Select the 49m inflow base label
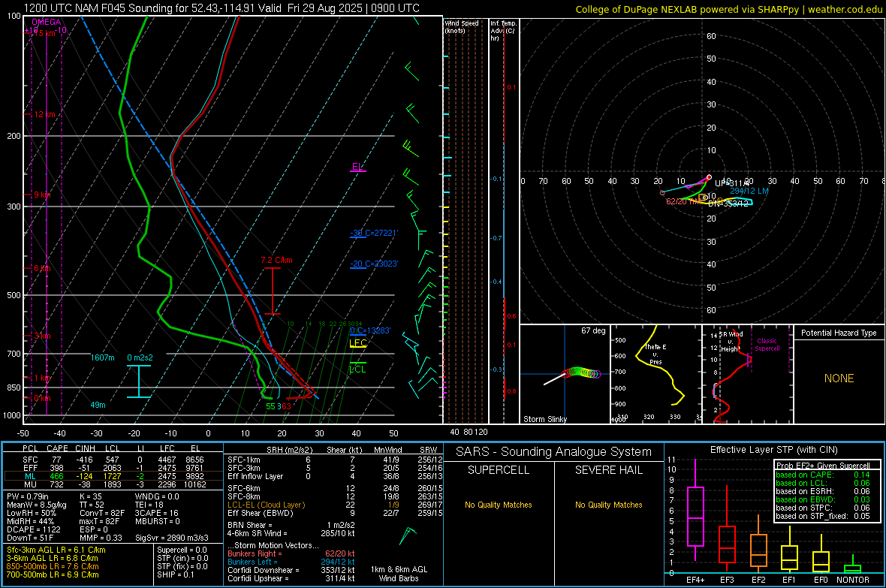The height and width of the screenshot is (588, 886). tap(98, 405)
